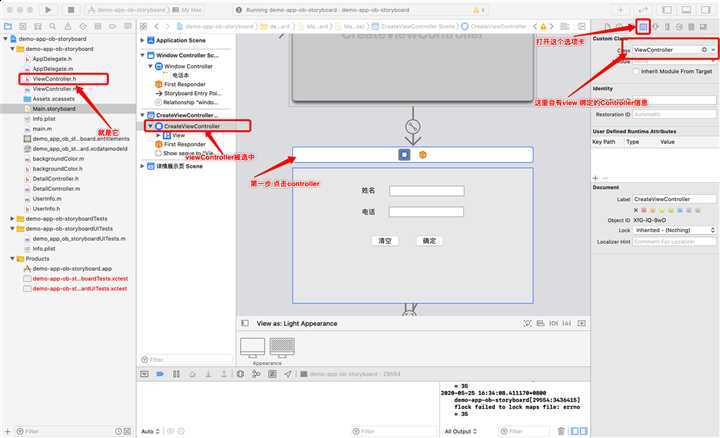Open the Issue navigator warning-triangle icon
Viewport: 720px width, 438px height.
(68, 27)
